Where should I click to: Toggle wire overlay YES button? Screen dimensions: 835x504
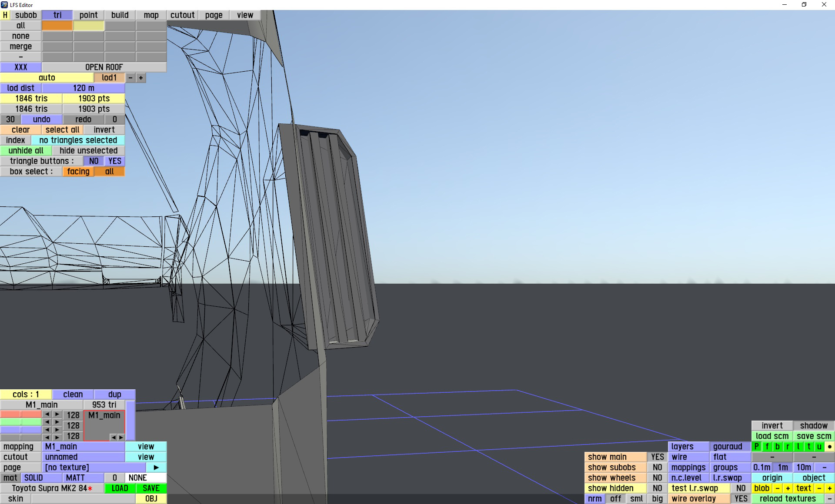click(741, 499)
